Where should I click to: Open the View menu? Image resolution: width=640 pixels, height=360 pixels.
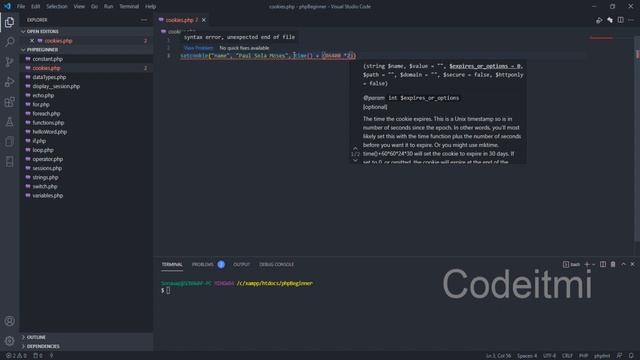pos(79,7)
